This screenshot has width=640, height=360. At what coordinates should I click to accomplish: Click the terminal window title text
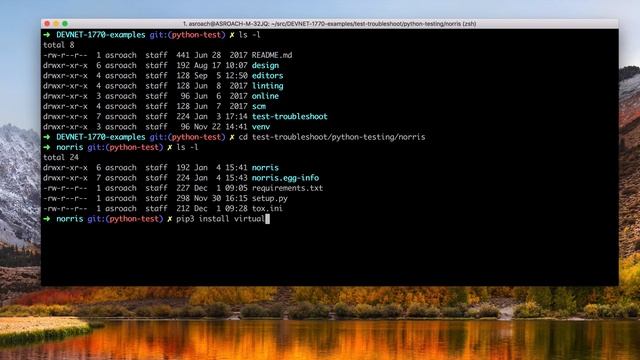329,24
